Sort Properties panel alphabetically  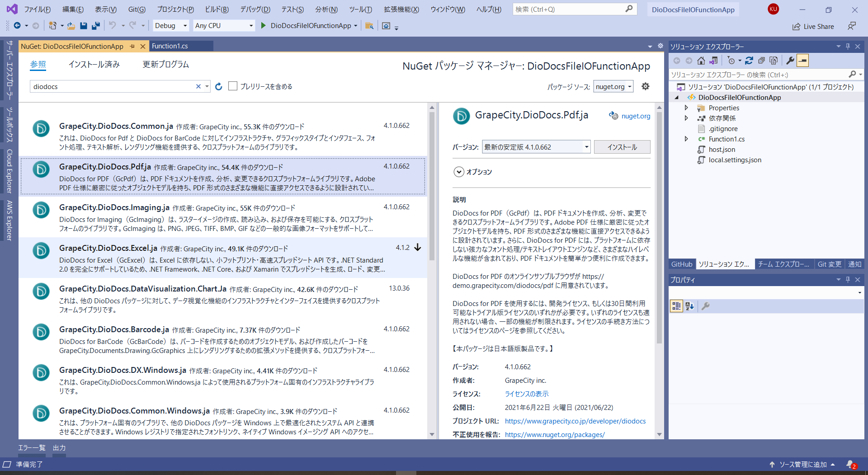pyautogui.click(x=689, y=306)
